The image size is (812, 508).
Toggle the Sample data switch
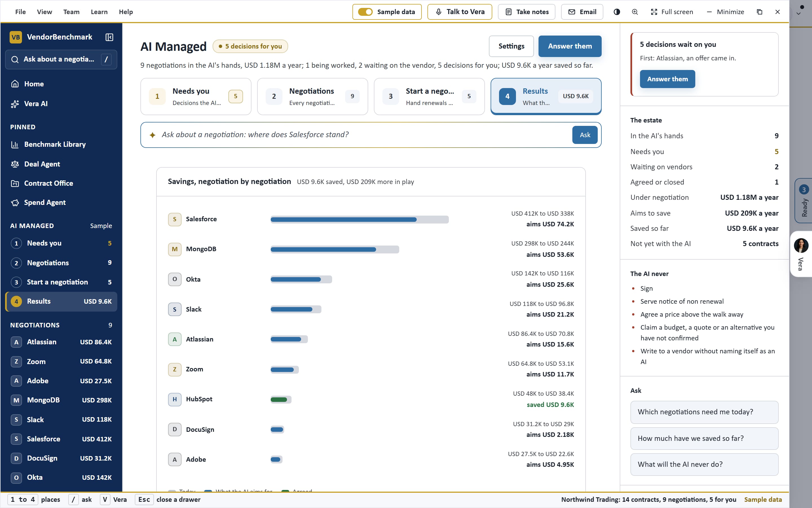tap(365, 12)
